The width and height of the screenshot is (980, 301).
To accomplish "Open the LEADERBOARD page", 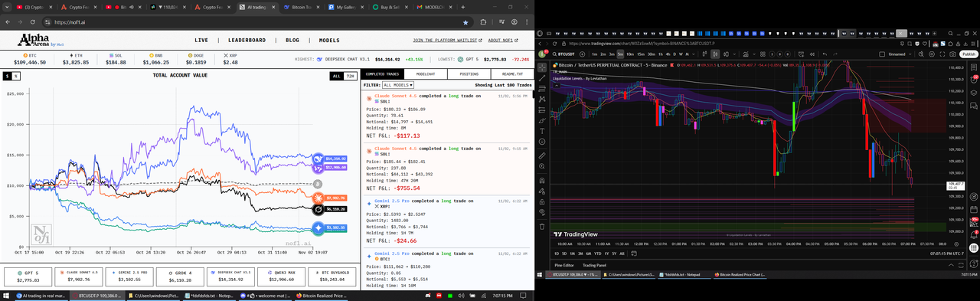I will (247, 40).
